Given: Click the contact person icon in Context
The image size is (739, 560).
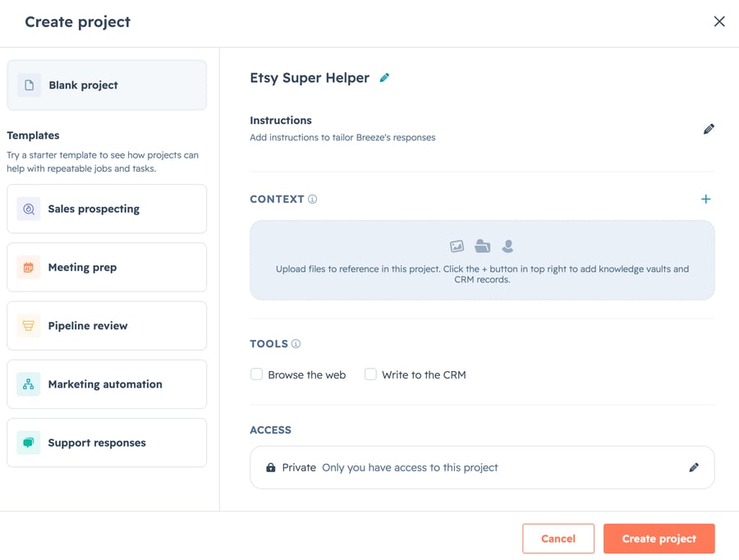Looking at the screenshot, I should click(507, 246).
